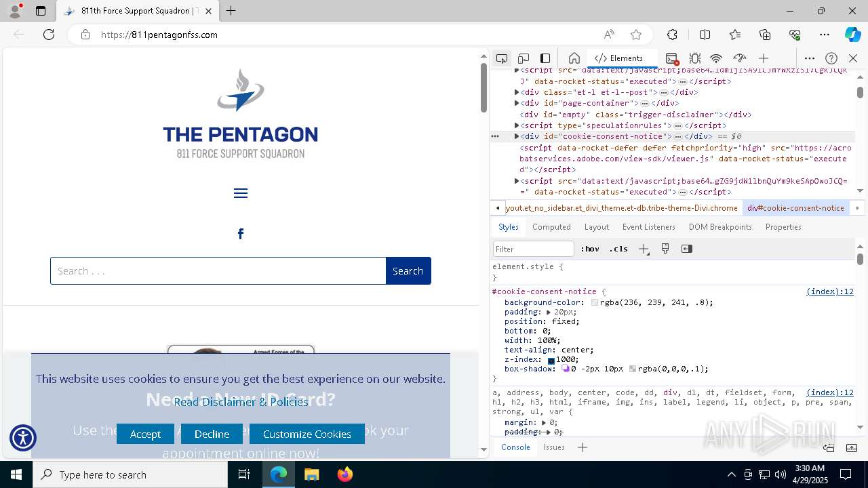Open website hamburger menu
This screenshot has width=868, height=488.
(x=241, y=193)
